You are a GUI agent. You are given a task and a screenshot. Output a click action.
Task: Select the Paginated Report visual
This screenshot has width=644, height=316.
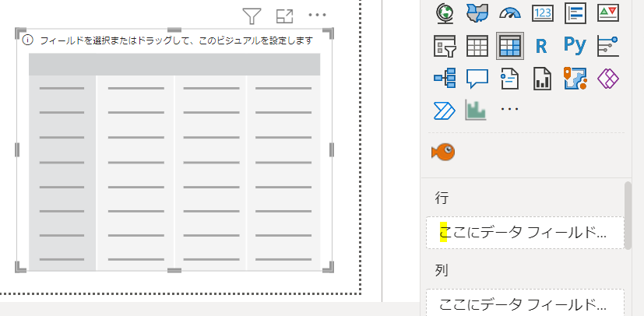pos(542,78)
